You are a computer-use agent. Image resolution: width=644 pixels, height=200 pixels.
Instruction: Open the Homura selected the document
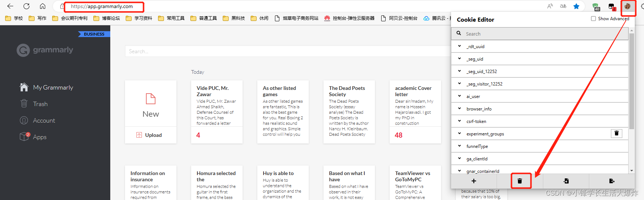click(x=217, y=183)
